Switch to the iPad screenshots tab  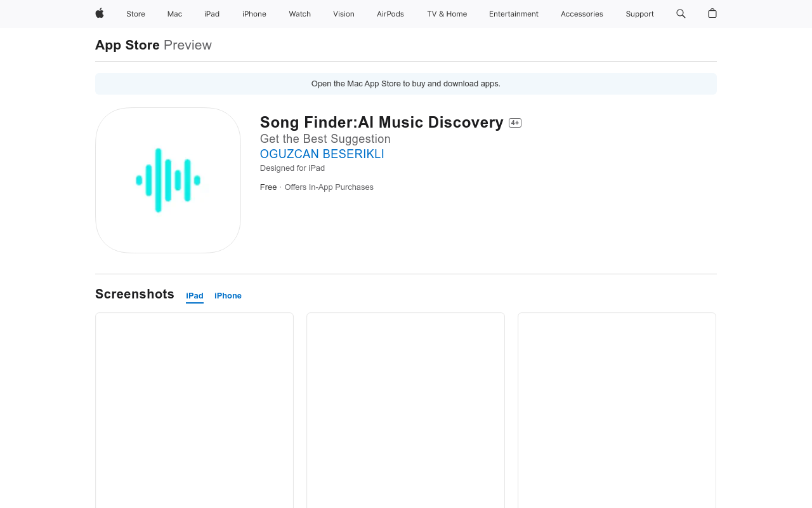pos(195,296)
